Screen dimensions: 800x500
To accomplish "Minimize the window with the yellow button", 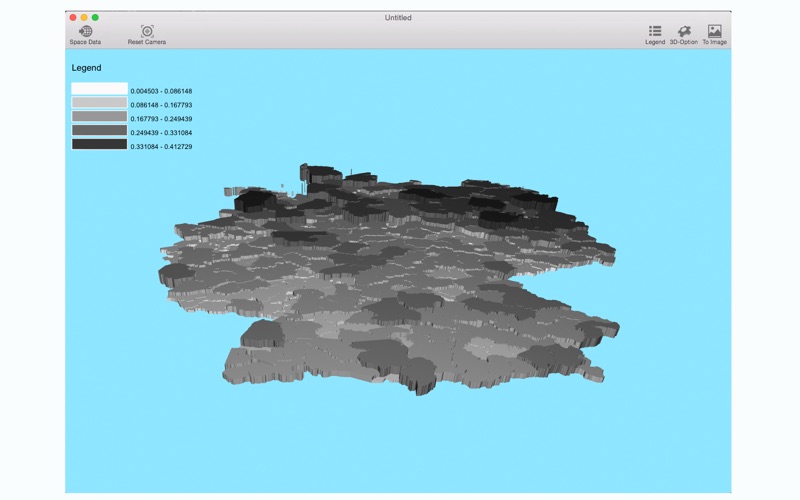I will [84, 18].
